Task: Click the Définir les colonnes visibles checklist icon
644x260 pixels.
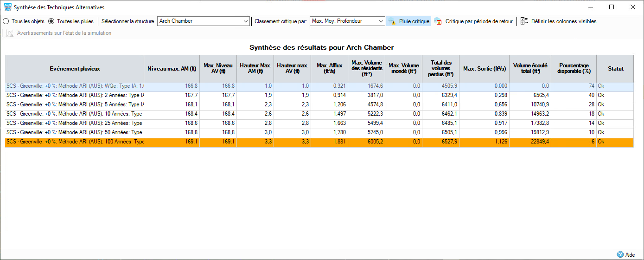Action: click(524, 21)
